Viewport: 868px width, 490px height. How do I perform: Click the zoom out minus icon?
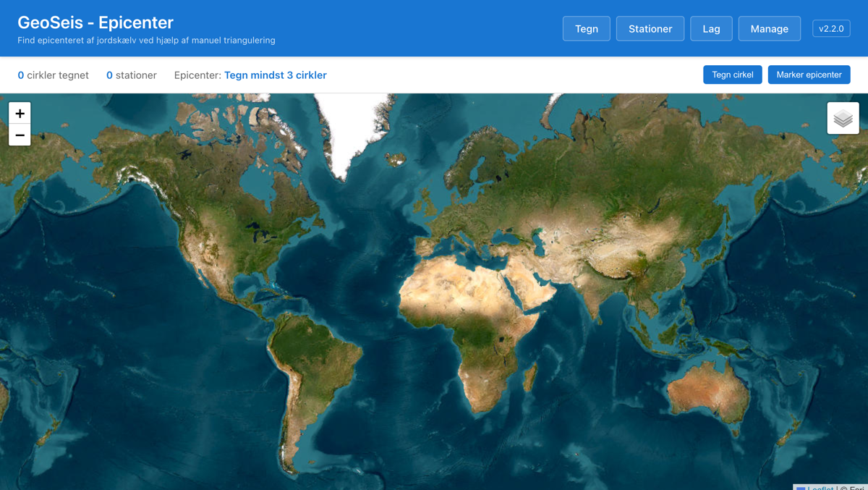click(x=20, y=135)
